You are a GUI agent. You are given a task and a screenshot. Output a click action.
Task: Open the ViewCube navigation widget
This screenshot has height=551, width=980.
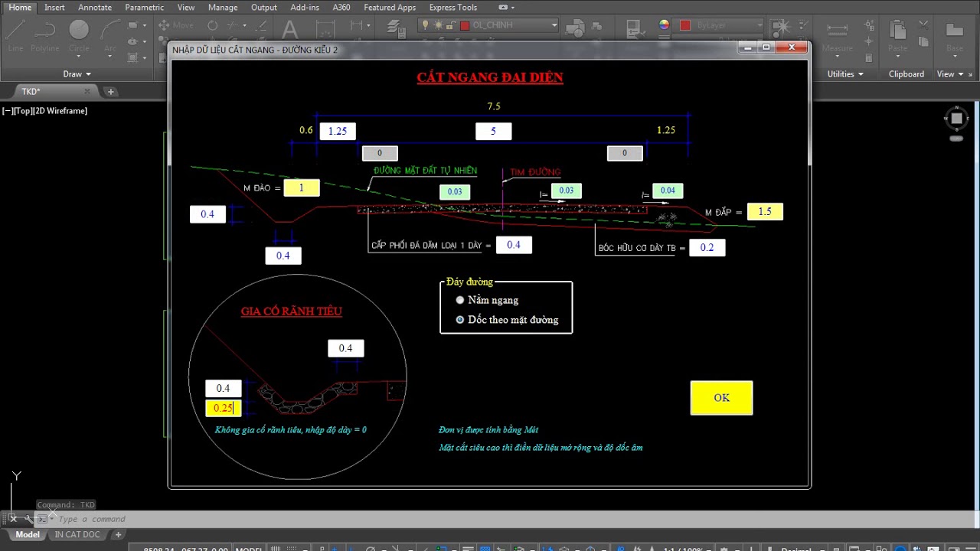955,119
